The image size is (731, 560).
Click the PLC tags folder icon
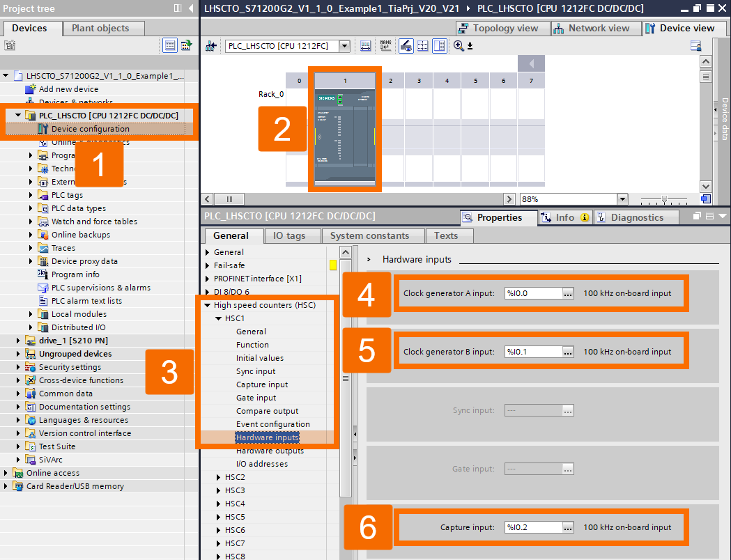coord(43,195)
